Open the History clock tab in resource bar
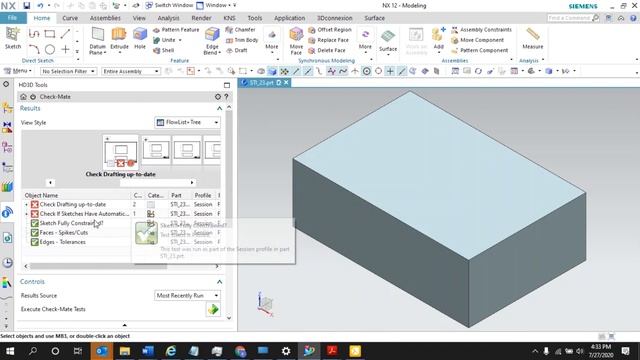 click(7, 262)
